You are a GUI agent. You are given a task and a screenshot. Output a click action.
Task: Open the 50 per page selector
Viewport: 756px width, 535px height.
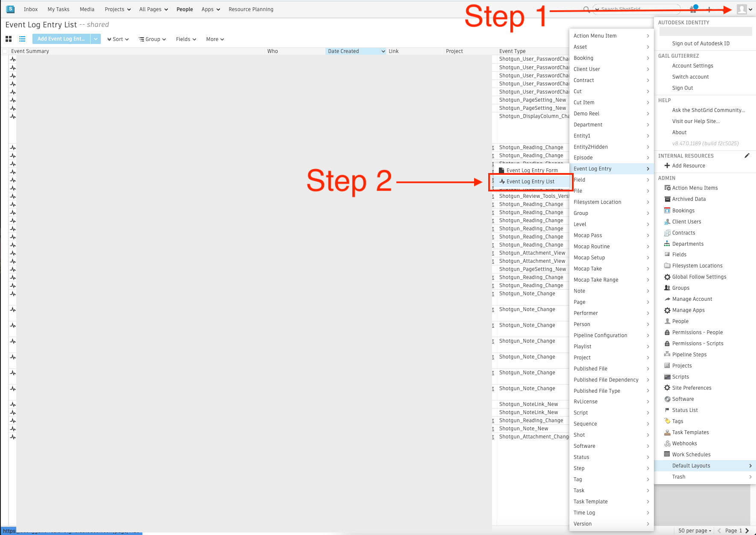[695, 531]
